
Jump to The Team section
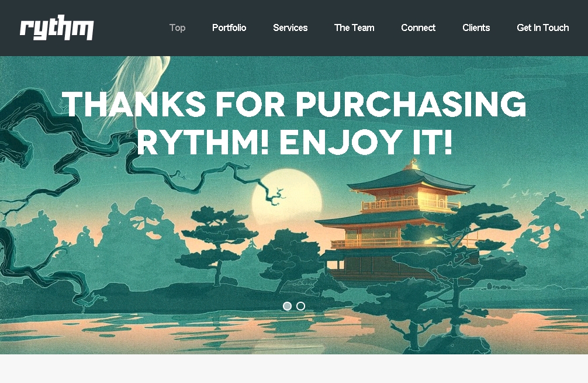tap(354, 27)
